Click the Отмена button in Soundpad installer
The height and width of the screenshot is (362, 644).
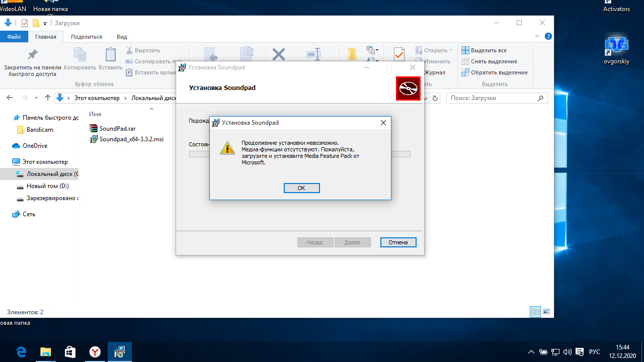398,242
